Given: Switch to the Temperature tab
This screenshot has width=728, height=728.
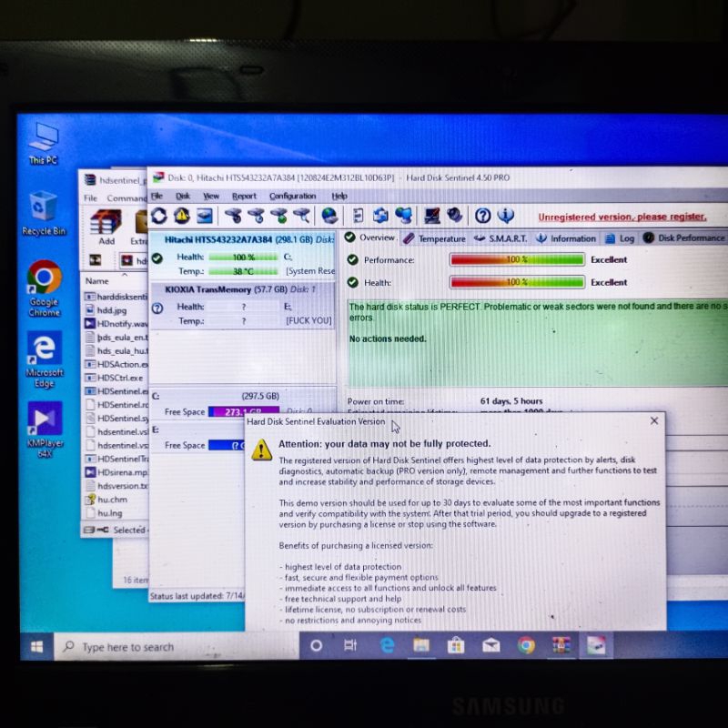Looking at the screenshot, I should 443,238.
